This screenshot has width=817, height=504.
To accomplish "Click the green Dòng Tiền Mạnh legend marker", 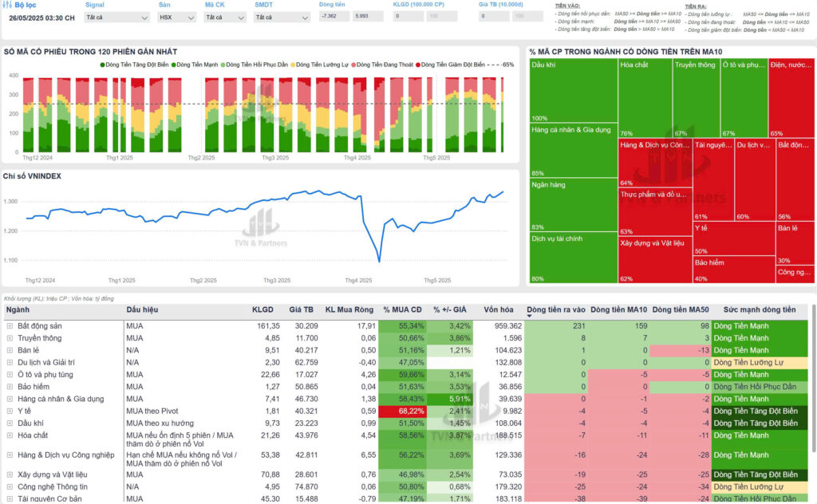I will point(173,65).
